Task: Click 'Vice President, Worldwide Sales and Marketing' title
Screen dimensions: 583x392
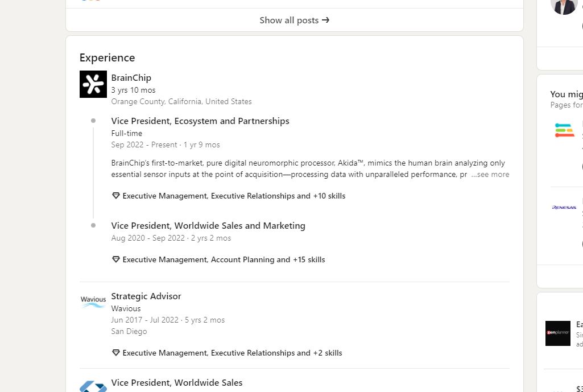Action: [208, 226]
